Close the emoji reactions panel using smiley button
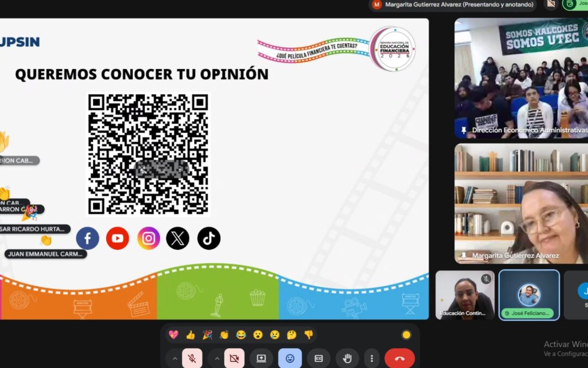Viewport: 588px width, 368px height. [x=290, y=358]
